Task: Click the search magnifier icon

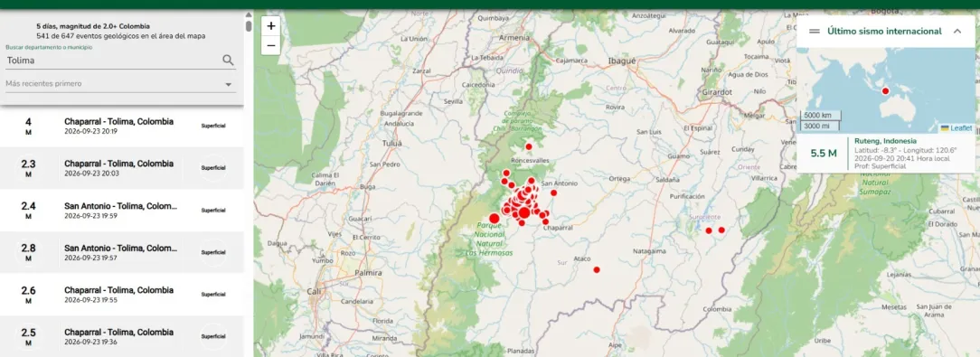Action: pyautogui.click(x=228, y=60)
